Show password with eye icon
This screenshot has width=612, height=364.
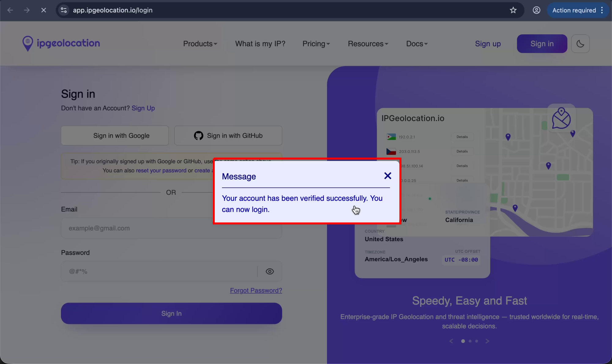click(270, 271)
